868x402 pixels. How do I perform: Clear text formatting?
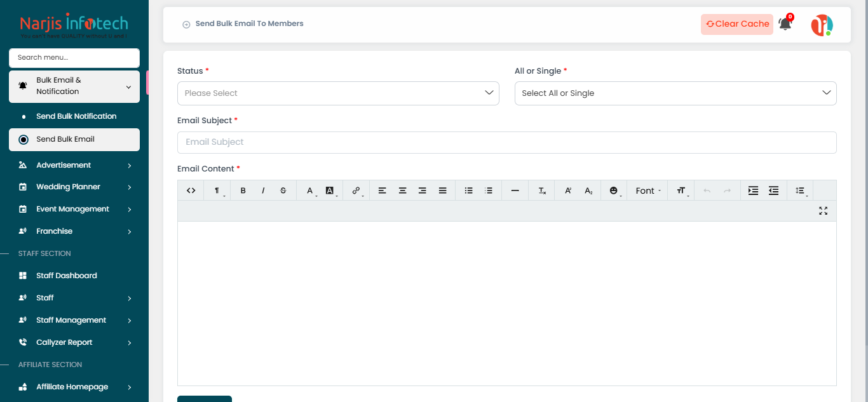pyautogui.click(x=542, y=191)
